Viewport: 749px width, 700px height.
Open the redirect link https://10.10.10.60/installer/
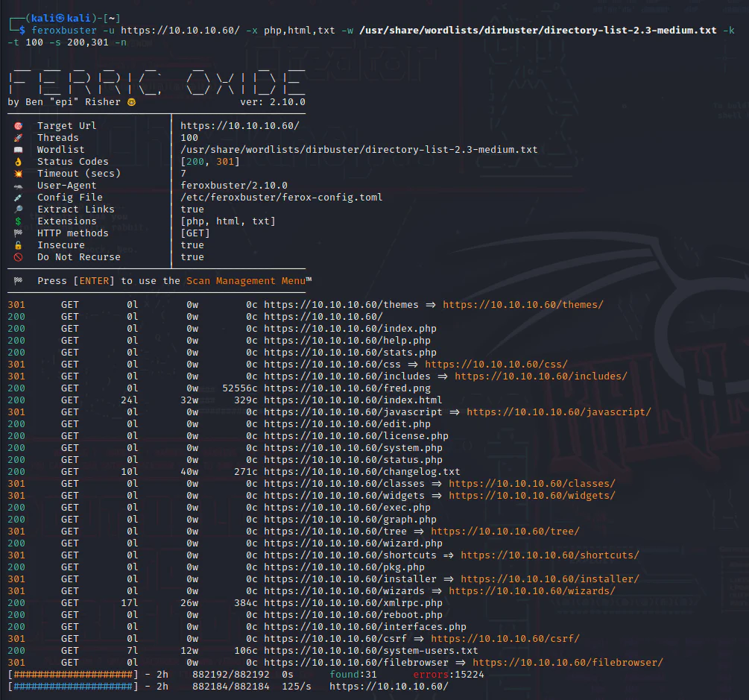pos(550,578)
